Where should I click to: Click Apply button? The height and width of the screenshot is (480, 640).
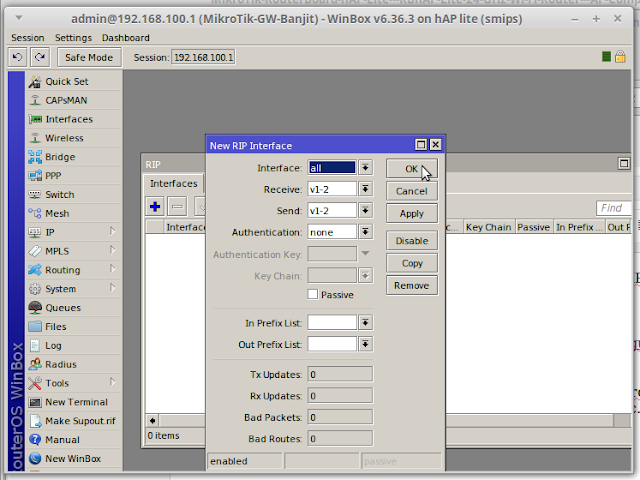point(412,213)
